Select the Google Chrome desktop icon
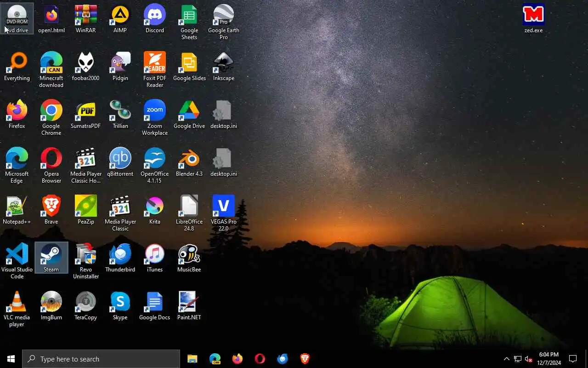588x368 pixels. tap(51, 118)
